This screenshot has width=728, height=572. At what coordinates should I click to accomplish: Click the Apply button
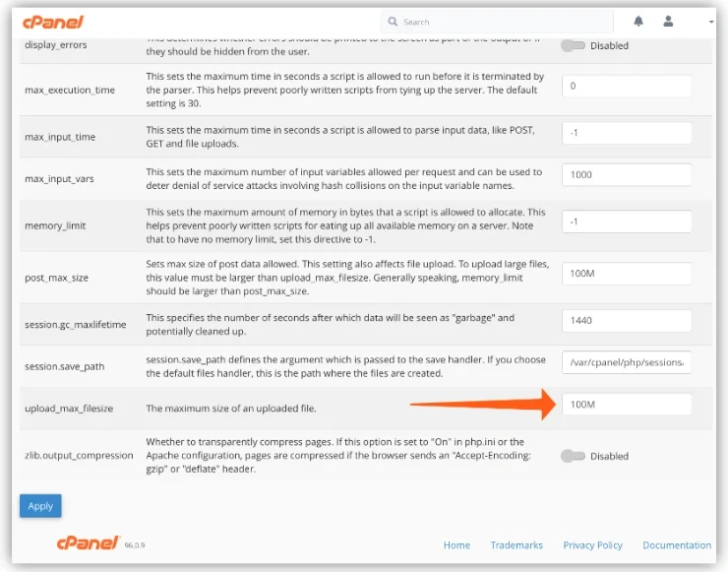[x=40, y=505]
